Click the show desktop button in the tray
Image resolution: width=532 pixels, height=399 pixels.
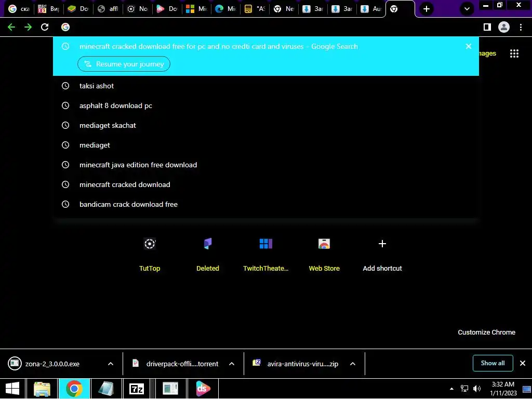(527, 389)
